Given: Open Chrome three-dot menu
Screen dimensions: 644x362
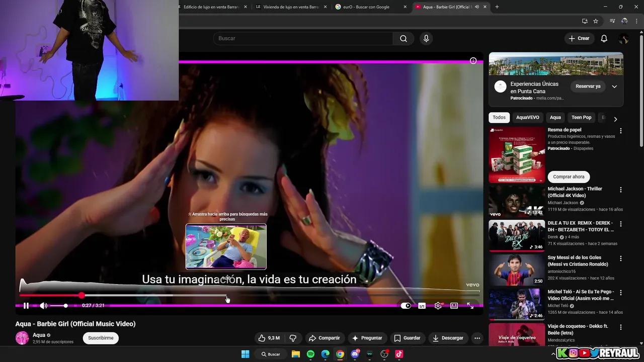Looking at the screenshot, I should 637,21.
